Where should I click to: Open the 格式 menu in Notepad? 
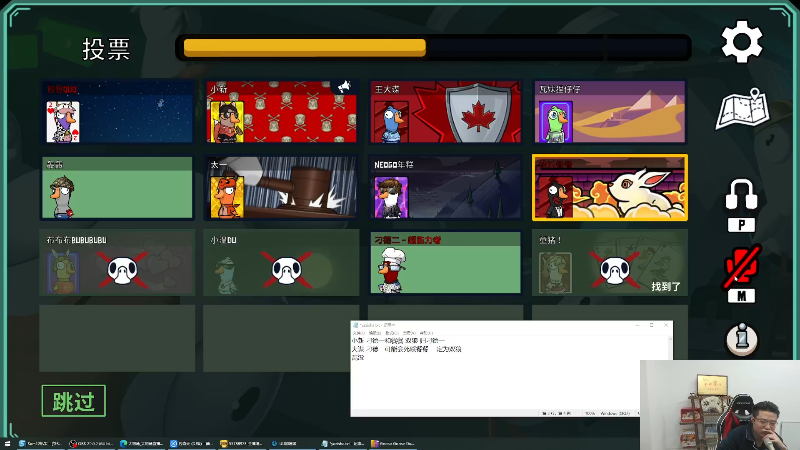tap(392, 333)
